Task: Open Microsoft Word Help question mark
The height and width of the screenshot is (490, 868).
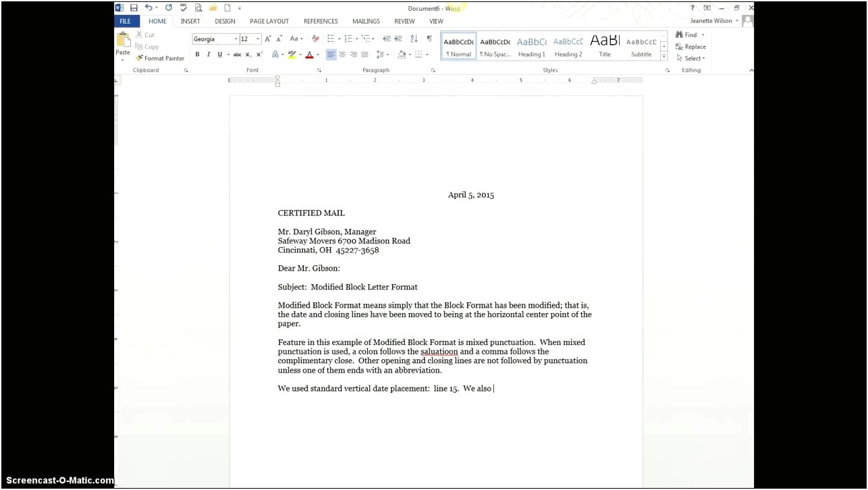Action: click(x=692, y=8)
